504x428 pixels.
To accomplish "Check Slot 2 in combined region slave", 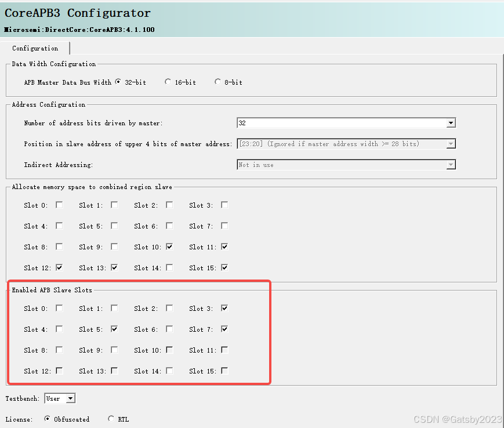I will pos(169,205).
